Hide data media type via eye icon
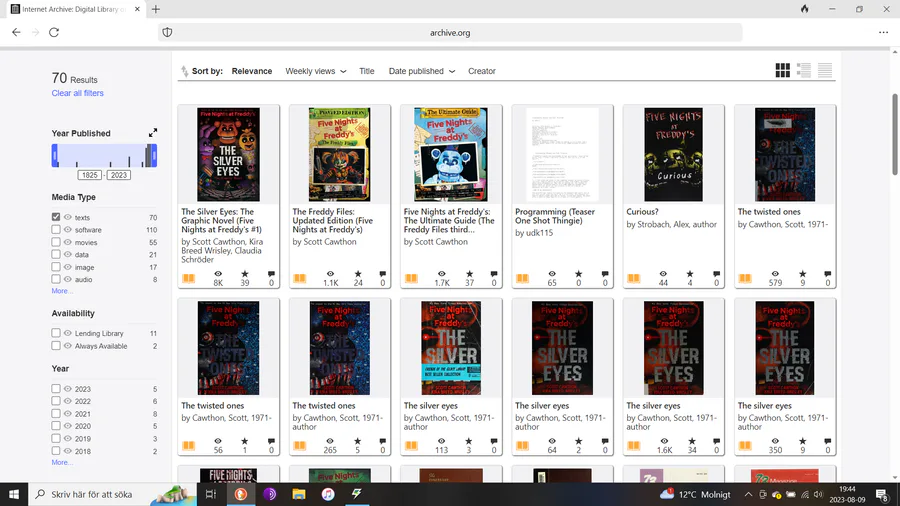The image size is (900, 506). [x=68, y=254]
